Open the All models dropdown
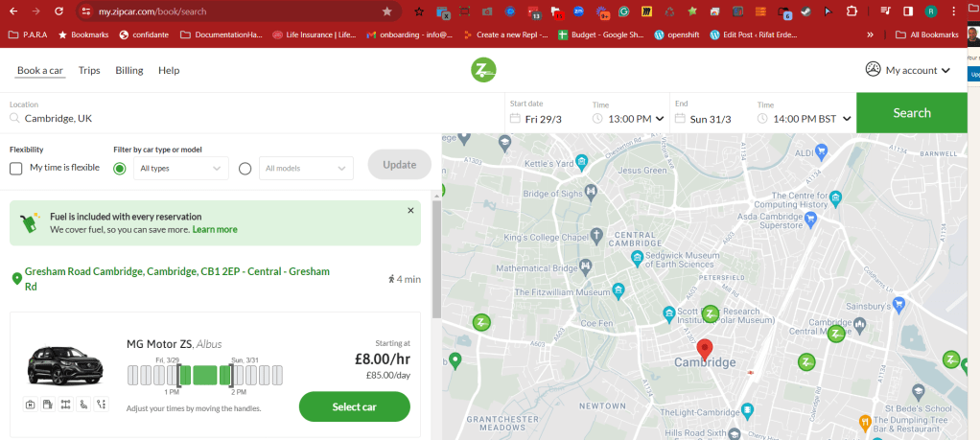The width and height of the screenshot is (980, 440). tap(306, 168)
